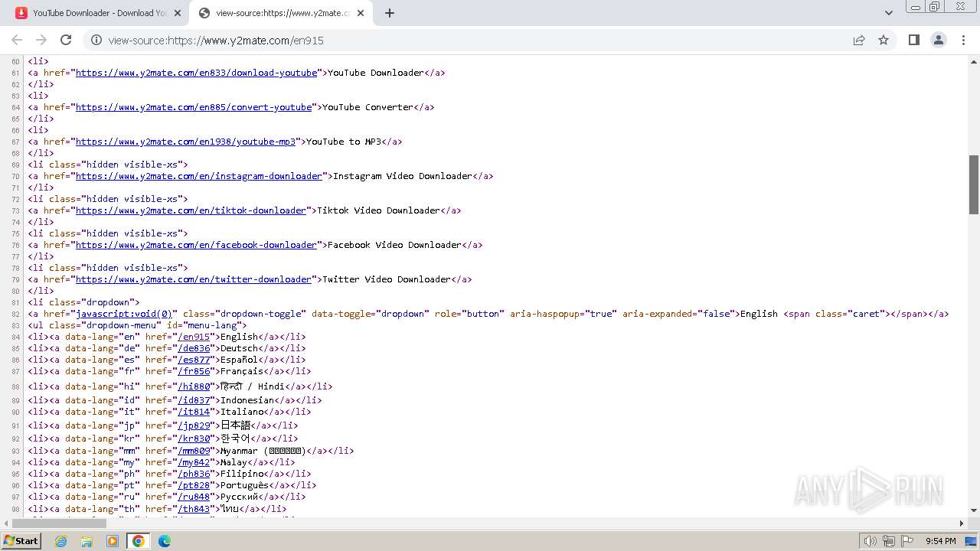This screenshot has height=551, width=980.
Task: Click the 'YouTube Downloader' anchor text
Action: pos(375,73)
